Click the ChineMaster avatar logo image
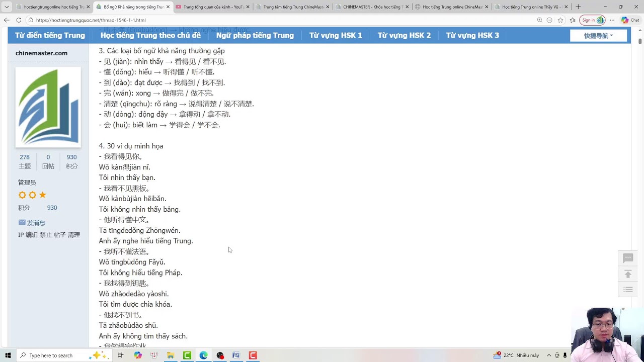 [x=48, y=107]
